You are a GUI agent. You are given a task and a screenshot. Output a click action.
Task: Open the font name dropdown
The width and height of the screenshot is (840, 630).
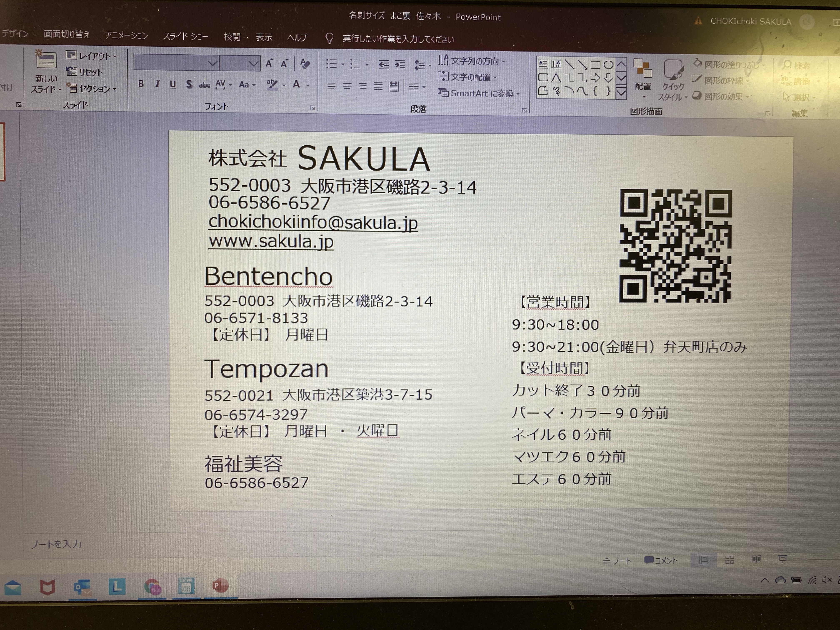click(x=213, y=63)
